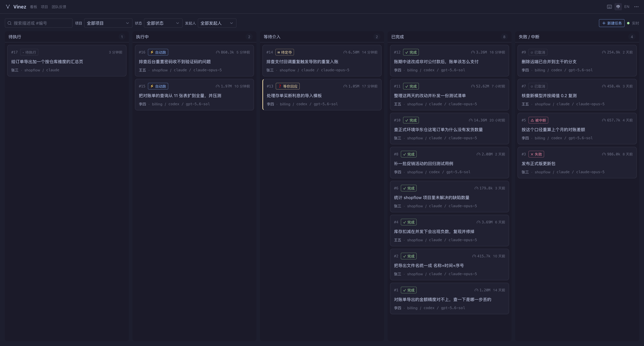Image resolution: width=644 pixels, height=346 pixels.
Task: Open the three-dots more menu
Action: click(x=636, y=6)
